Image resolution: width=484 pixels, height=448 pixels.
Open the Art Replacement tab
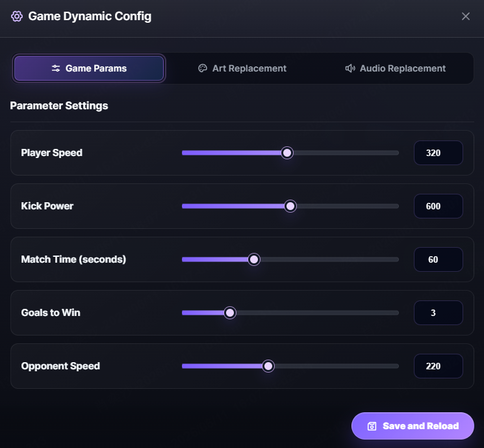pyautogui.click(x=242, y=68)
